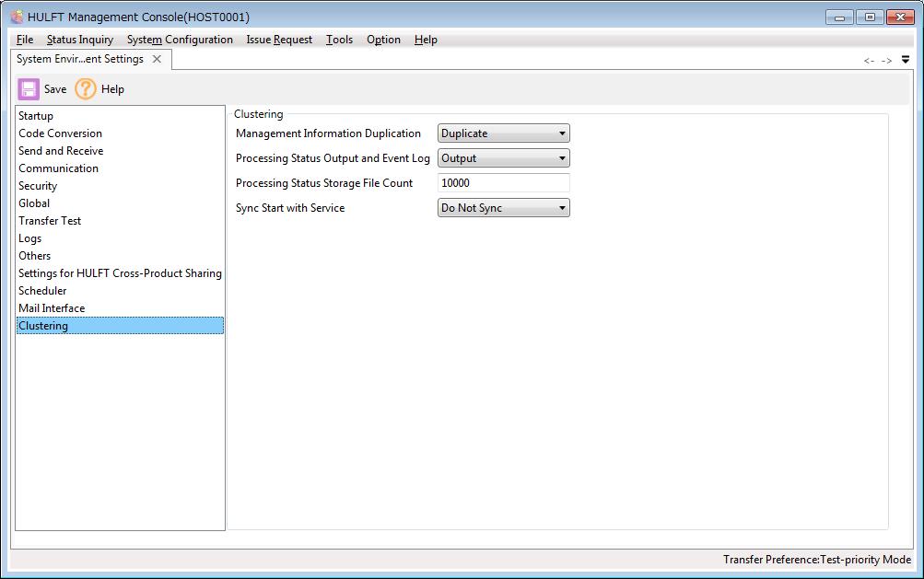The width and height of the screenshot is (924, 579).
Task: Select Communication in the settings list
Action: pyautogui.click(x=120, y=168)
